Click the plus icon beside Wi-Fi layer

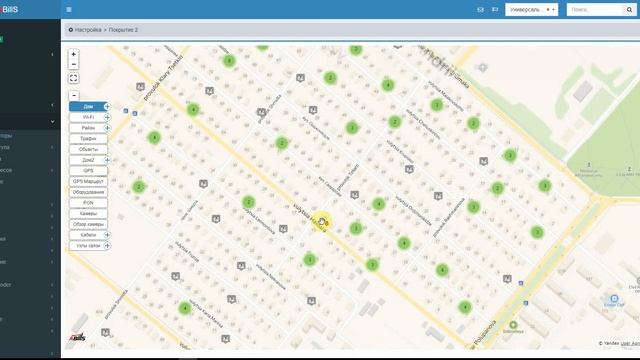[x=107, y=117]
